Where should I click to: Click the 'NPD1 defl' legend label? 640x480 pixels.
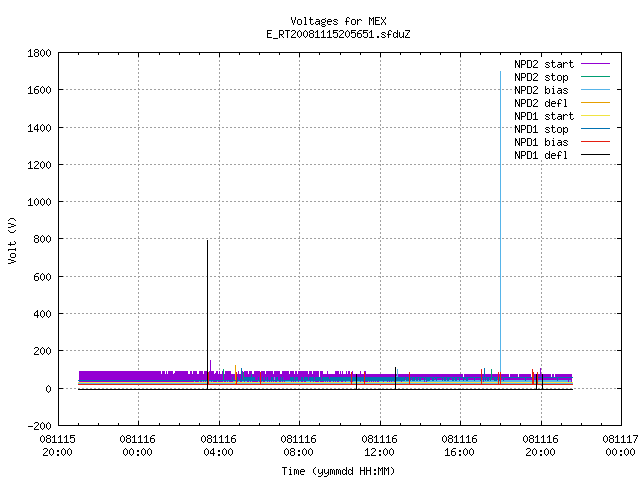[541, 155]
